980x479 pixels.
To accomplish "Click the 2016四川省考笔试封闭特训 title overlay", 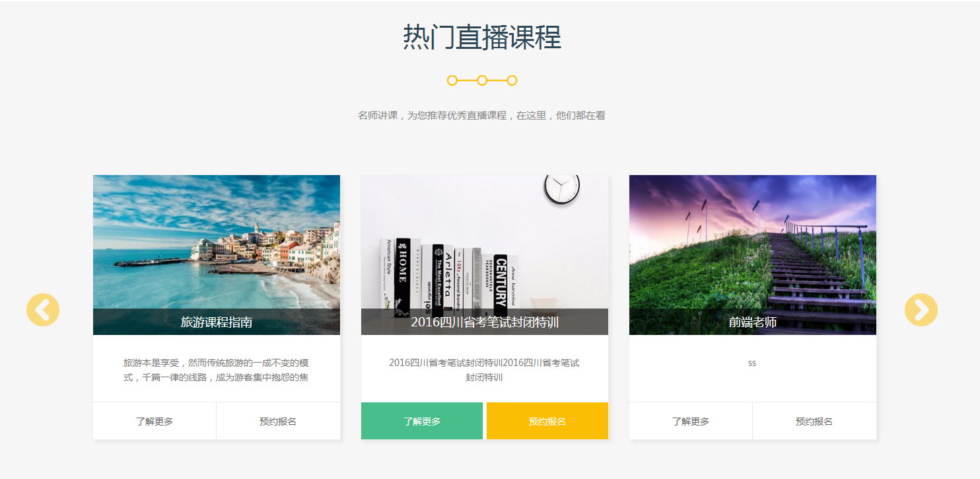I will coord(485,322).
